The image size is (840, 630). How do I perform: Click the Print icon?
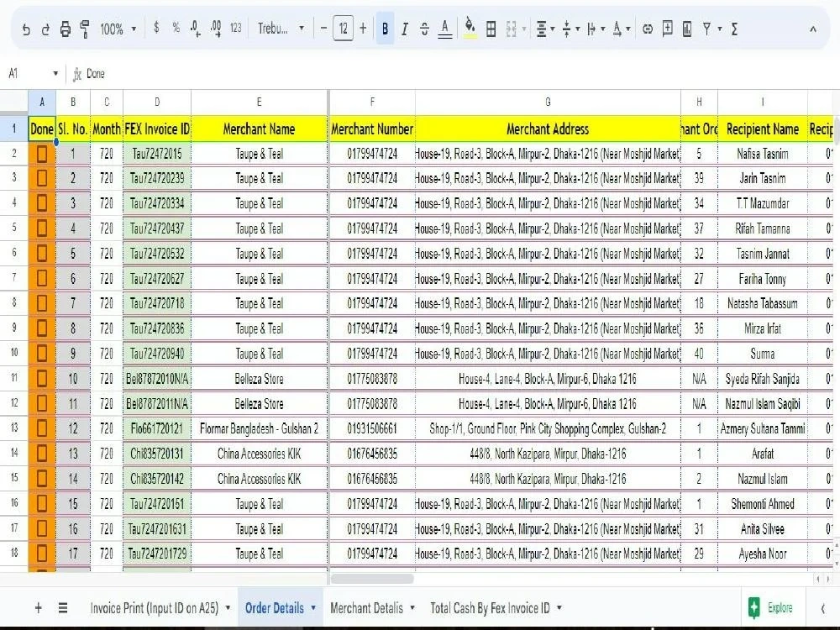click(x=66, y=29)
